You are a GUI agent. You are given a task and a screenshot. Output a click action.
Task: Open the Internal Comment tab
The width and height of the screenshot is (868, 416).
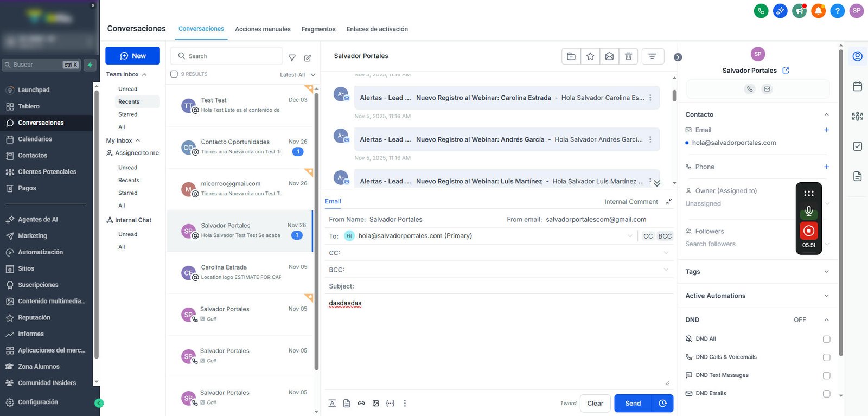click(x=631, y=202)
